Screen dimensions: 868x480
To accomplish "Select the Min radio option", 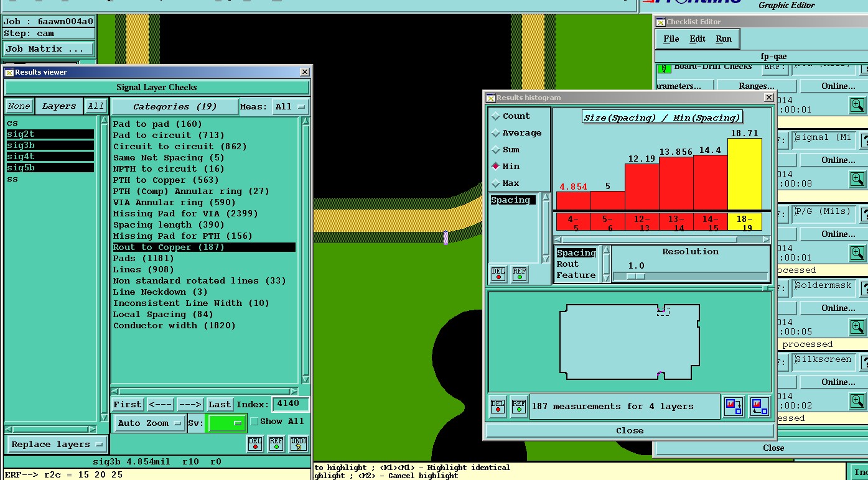I will (496, 167).
